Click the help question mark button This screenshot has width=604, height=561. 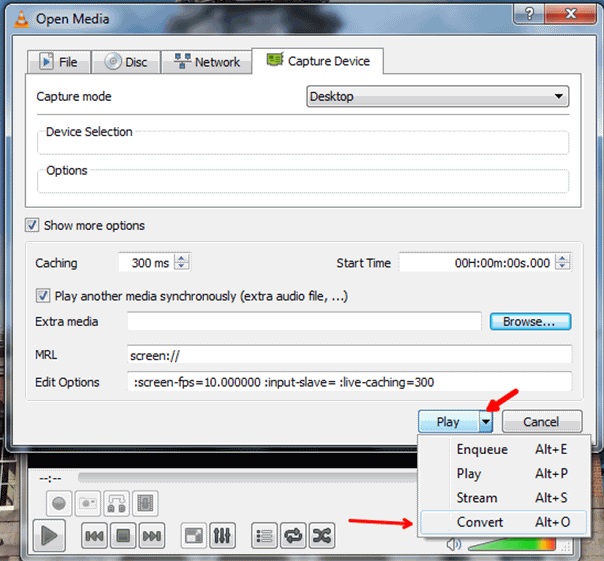pyautogui.click(x=529, y=14)
